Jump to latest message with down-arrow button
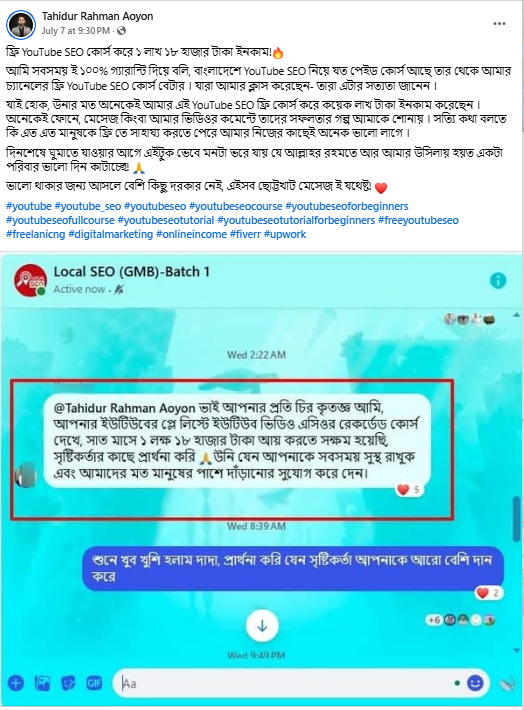524x710 pixels. pos(262,626)
